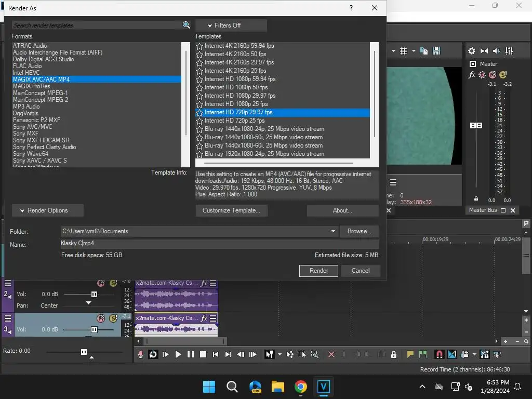Open Master FX button
532x399 pixels.
[x=472, y=75]
